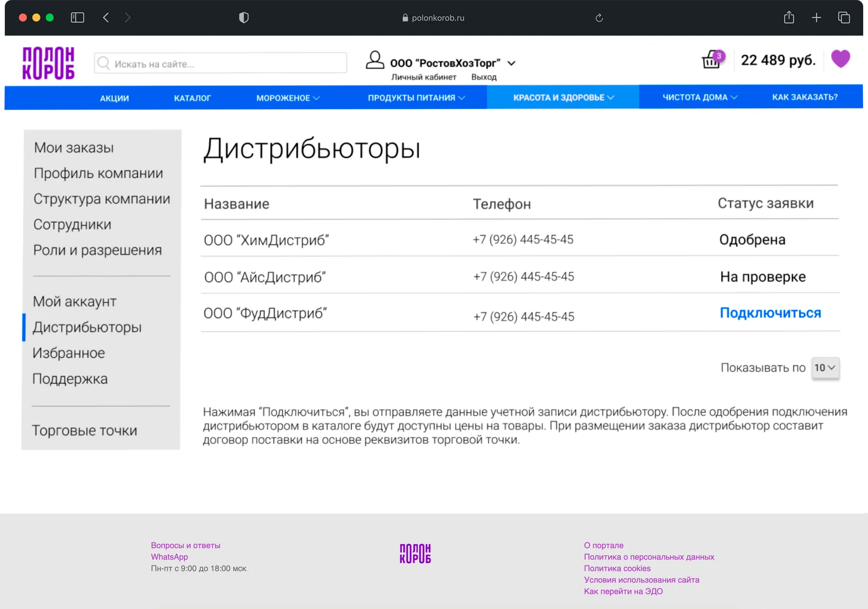This screenshot has height=609, width=868.
Task: Expand the Мороженое navigation menu
Action: pyautogui.click(x=288, y=98)
